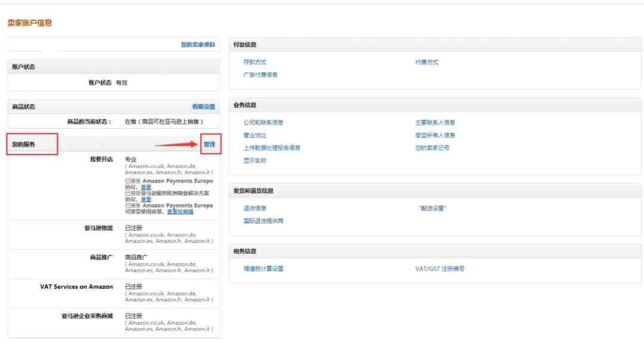Open the 广告付费信息 link
Viewport: 644px width, 345px height.
tap(261, 75)
